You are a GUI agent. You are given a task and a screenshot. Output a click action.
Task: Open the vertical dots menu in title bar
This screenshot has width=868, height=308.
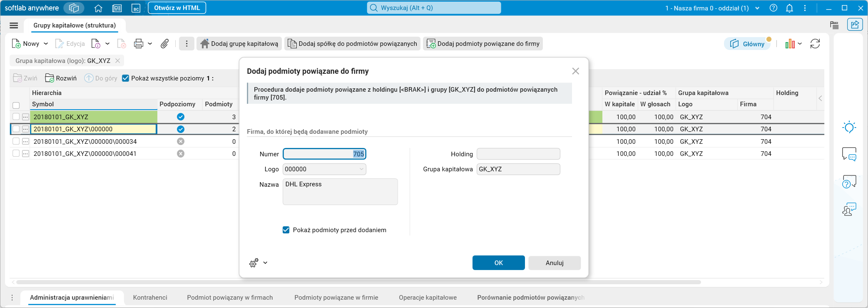point(805,8)
